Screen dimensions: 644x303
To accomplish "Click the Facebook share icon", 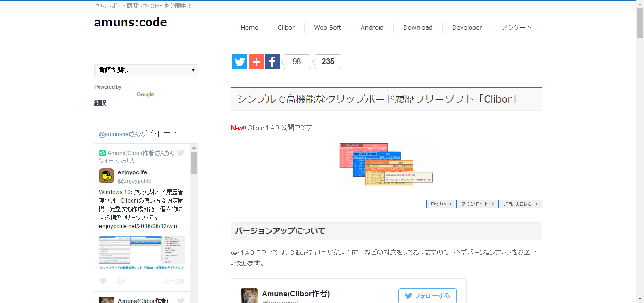I will pos(272,62).
